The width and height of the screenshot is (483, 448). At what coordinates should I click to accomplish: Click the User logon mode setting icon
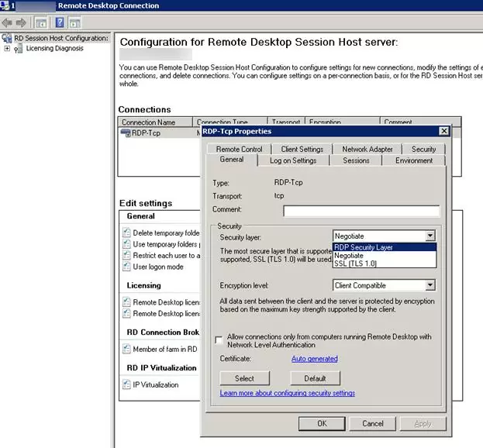(126, 267)
